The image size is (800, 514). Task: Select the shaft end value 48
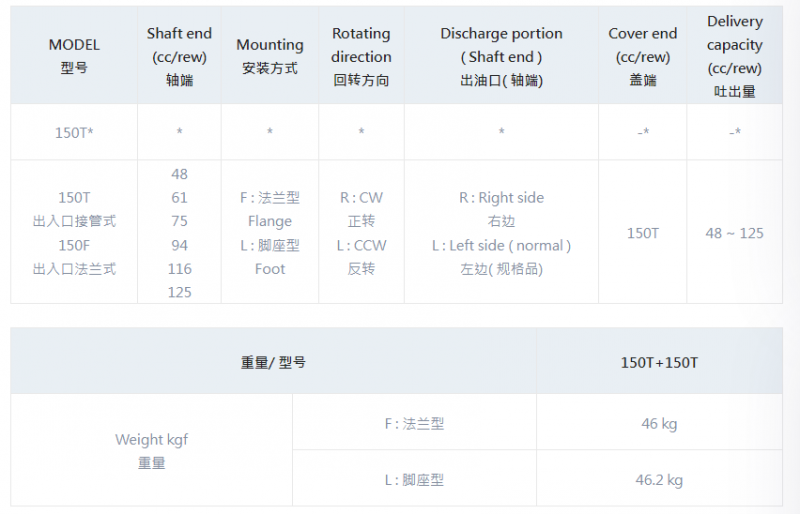click(179, 174)
